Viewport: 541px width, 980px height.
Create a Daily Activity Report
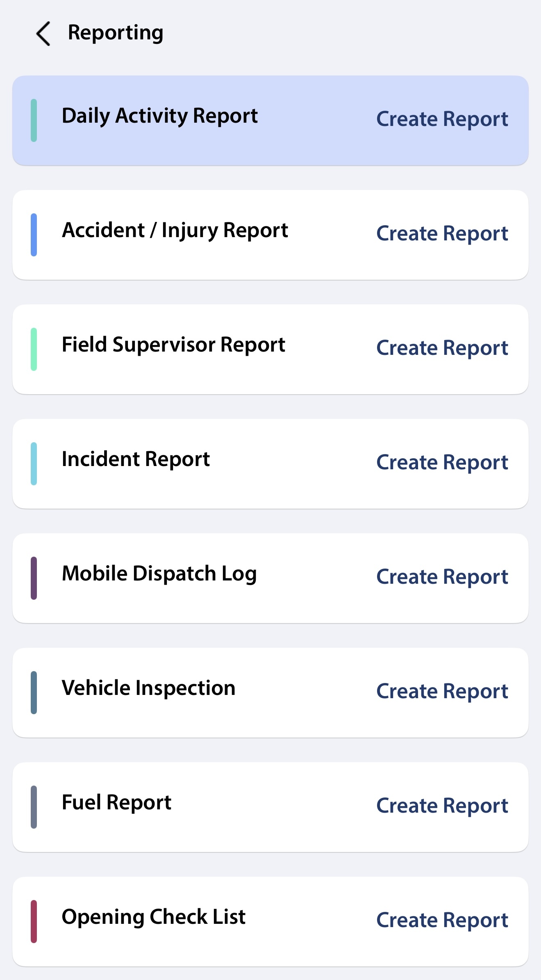point(442,119)
